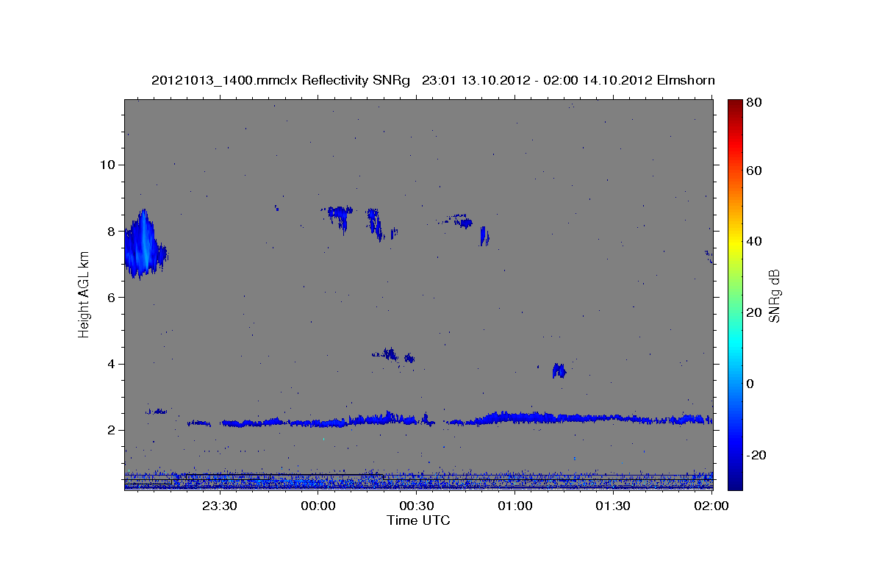Click the 00:00 time tick label
This screenshot has width=882, height=588.
[318, 506]
